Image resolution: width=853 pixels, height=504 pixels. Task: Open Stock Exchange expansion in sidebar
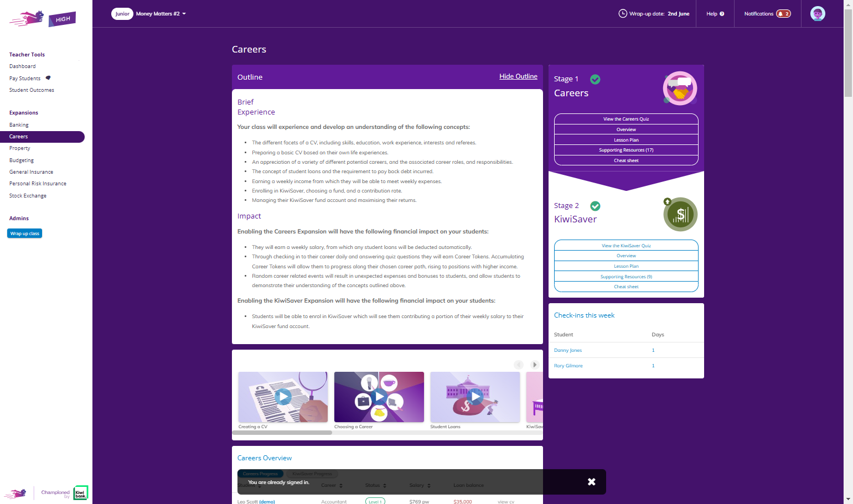coord(28,196)
